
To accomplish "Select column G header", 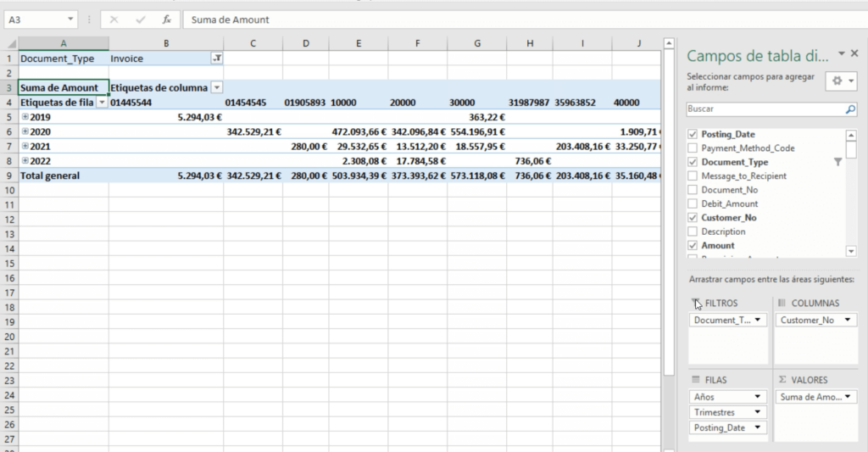I will click(477, 43).
